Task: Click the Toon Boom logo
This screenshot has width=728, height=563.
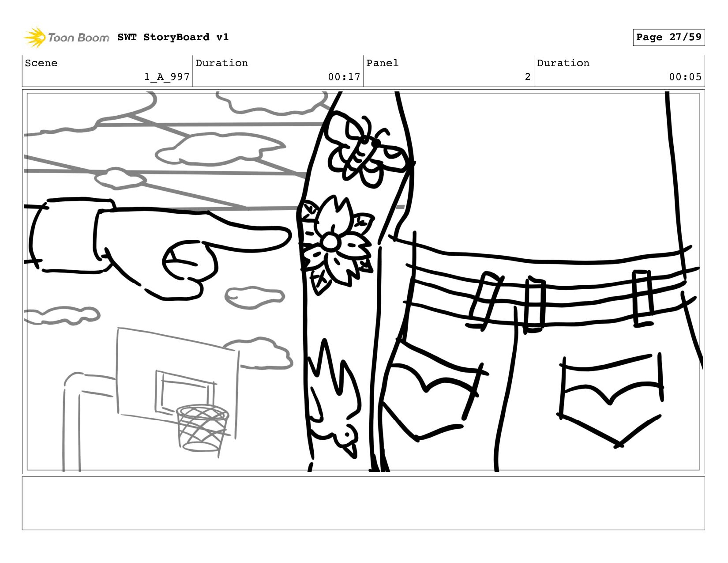Action: [x=66, y=37]
